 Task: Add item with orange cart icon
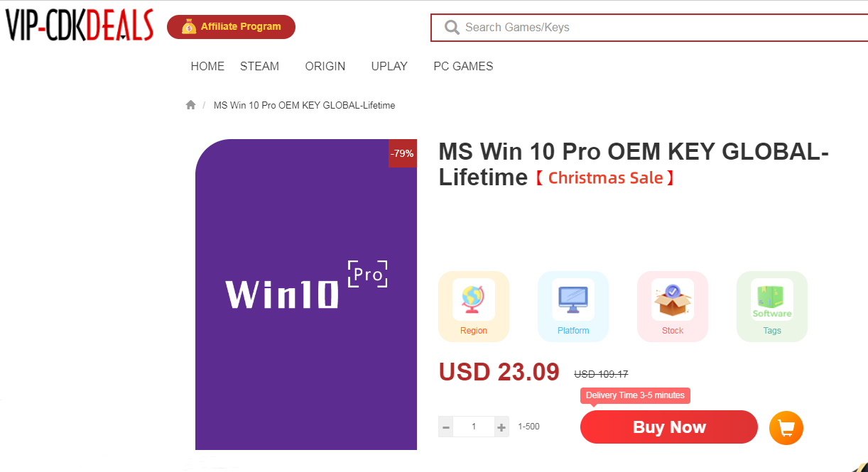786,428
